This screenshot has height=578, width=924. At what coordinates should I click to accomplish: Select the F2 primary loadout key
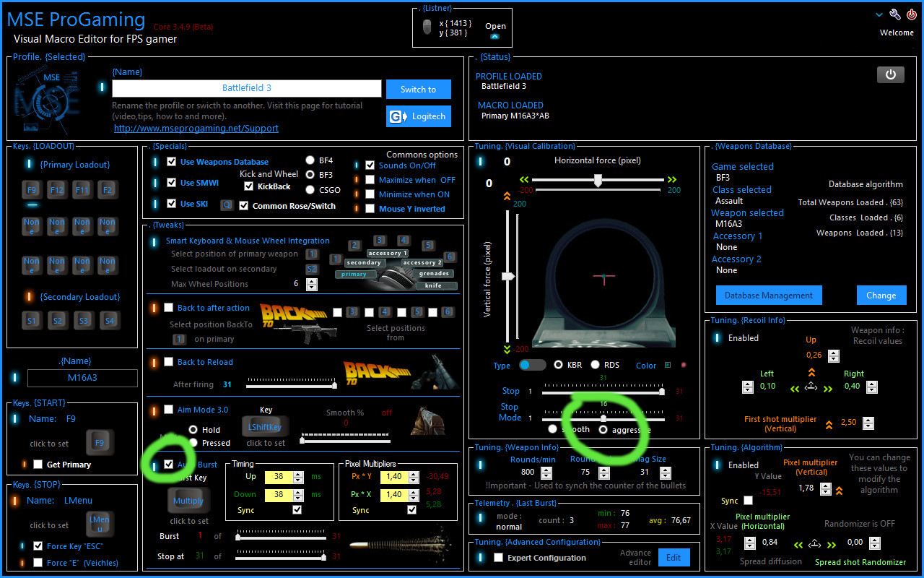108,190
